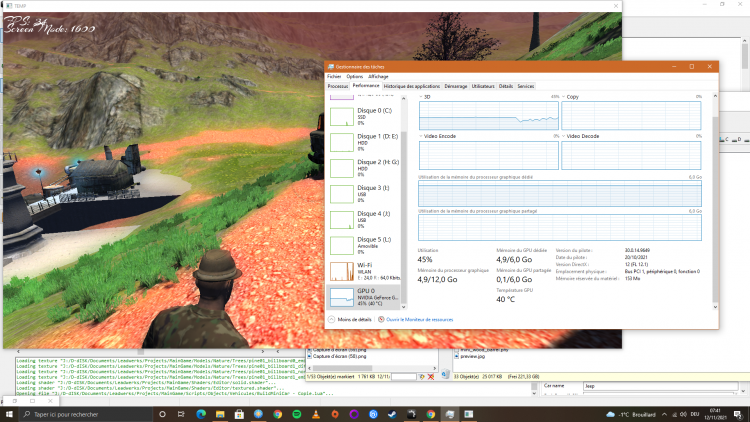This screenshot has width=750, height=422.
Task: Switch to the Processus tab
Action: click(x=338, y=86)
